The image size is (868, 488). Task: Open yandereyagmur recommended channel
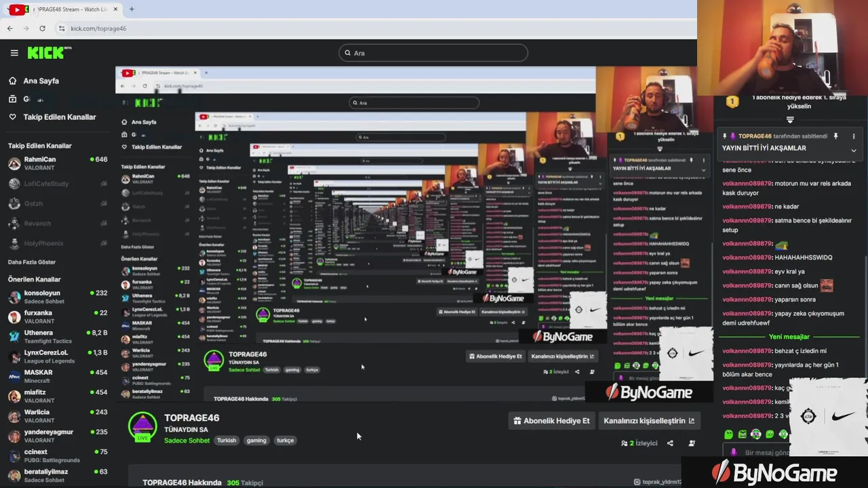58,436
